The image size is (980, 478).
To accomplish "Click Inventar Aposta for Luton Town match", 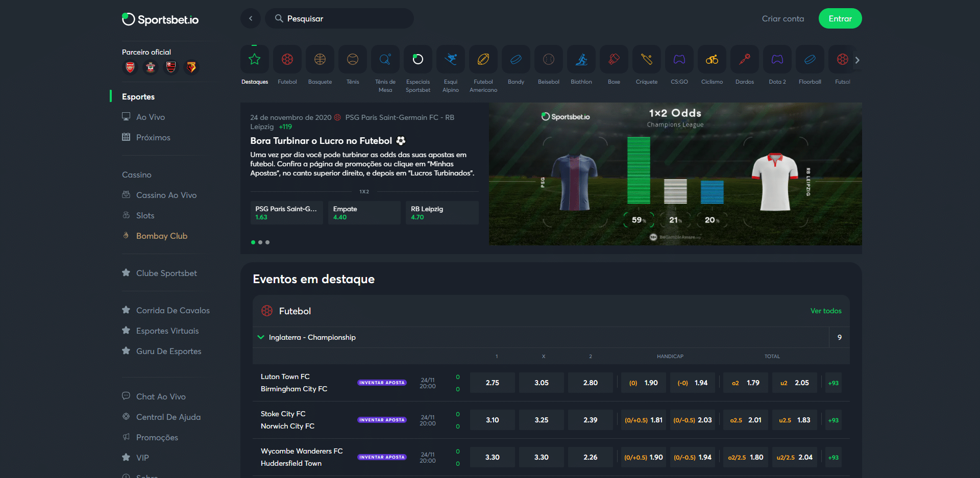I will coord(382,383).
